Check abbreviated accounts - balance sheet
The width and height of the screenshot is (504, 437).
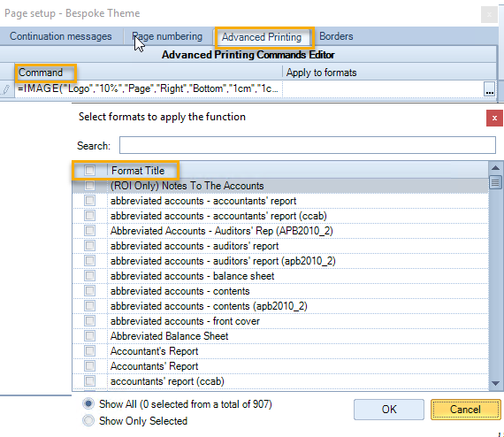tap(89, 276)
